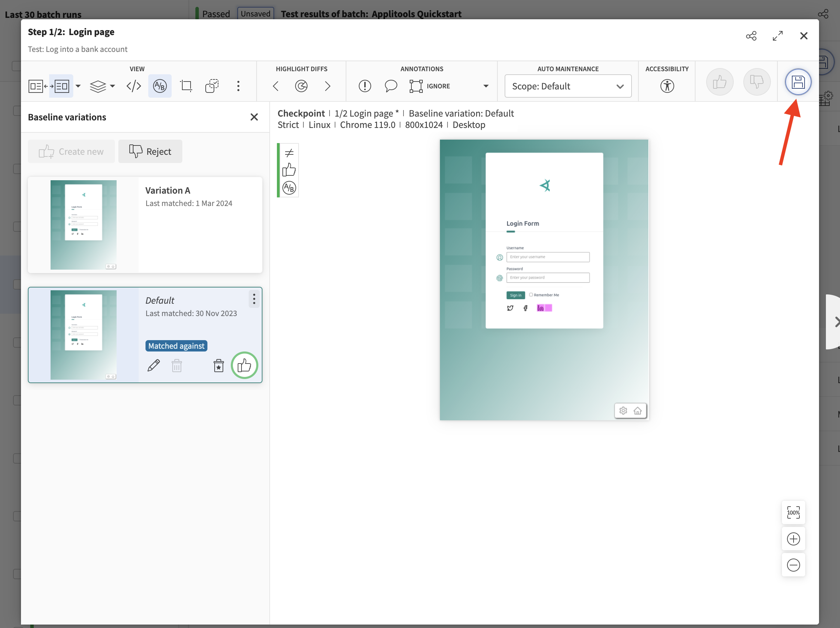Click the radar highlight diffs icon
The height and width of the screenshot is (628, 840).
point(301,86)
